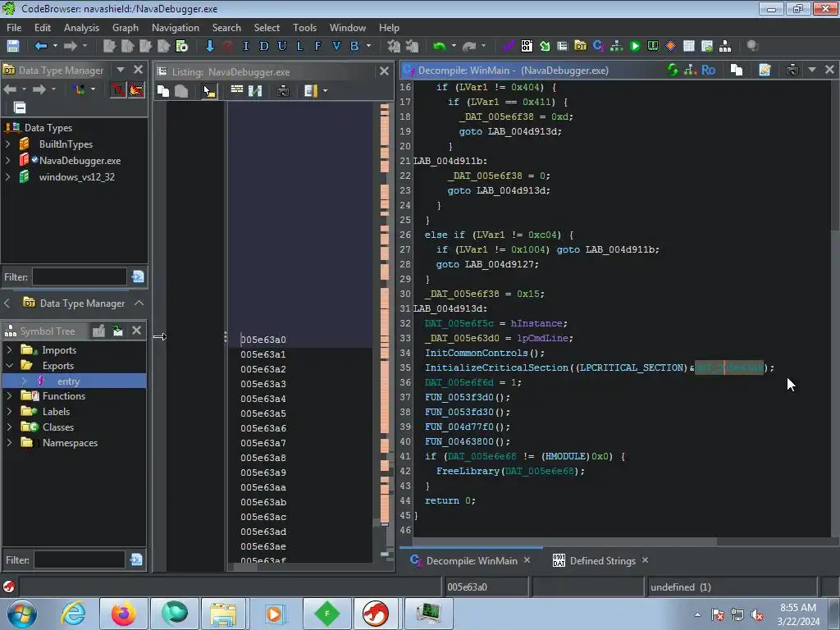Click the 'L' next label icon

[x=300, y=46]
